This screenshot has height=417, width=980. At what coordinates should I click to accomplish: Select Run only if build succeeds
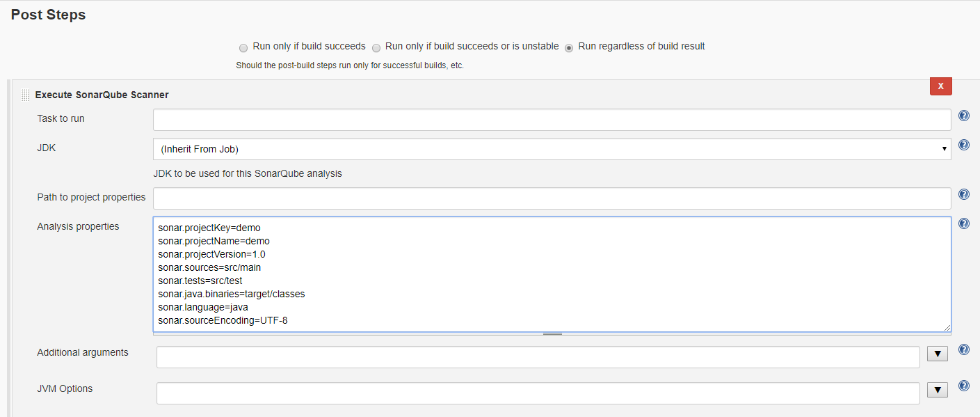coord(243,48)
